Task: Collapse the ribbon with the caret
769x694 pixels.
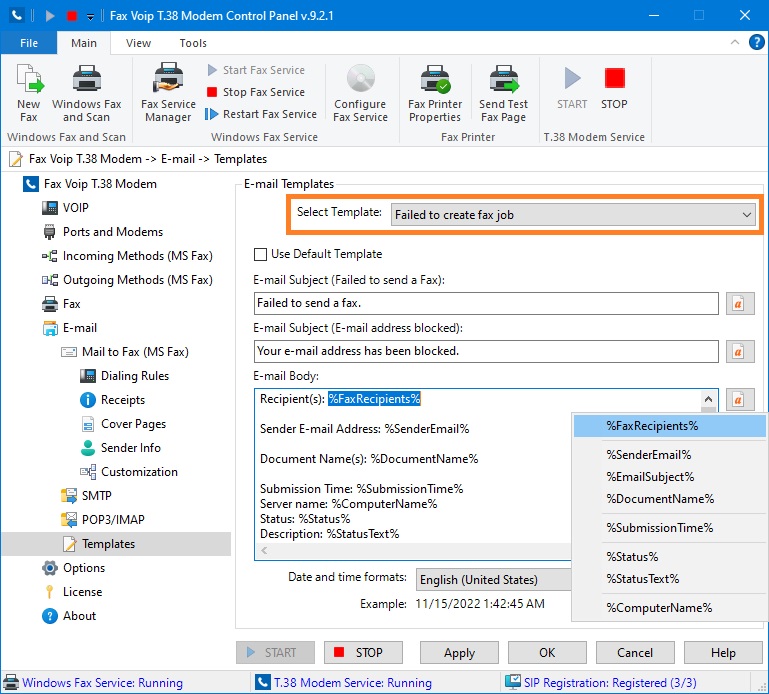Action: [735, 43]
